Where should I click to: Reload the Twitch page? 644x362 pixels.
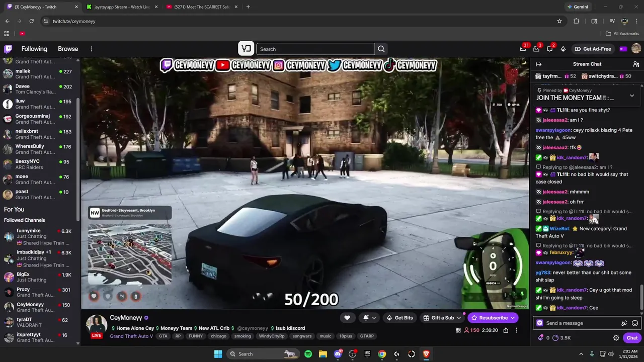click(31, 21)
